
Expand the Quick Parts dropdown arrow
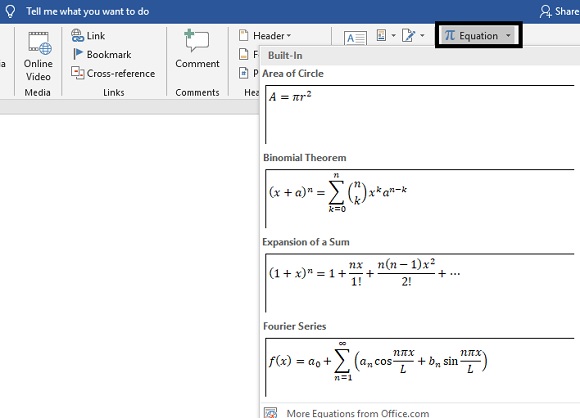coord(393,36)
